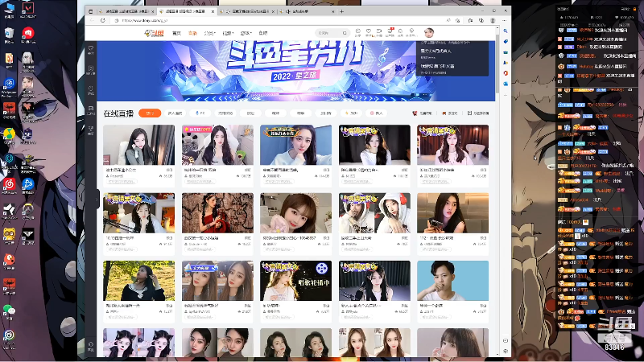Open the This PC desktop icon

click(x=9, y=10)
